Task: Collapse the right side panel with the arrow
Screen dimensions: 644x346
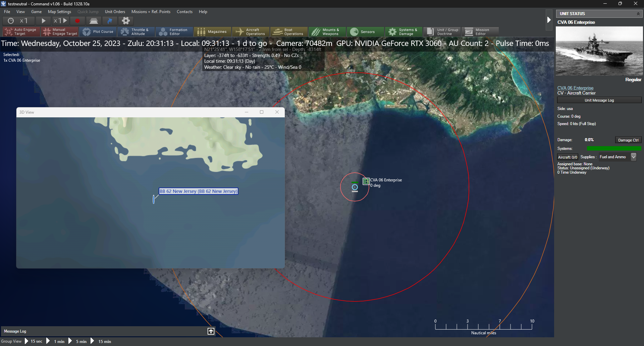Action: (549, 20)
